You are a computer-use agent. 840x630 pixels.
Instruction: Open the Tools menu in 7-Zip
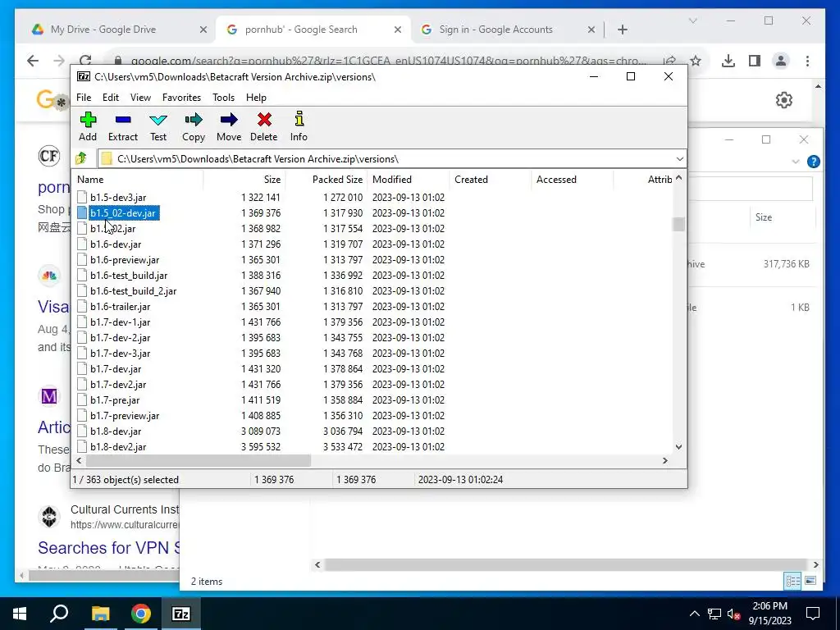pyautogui.click(x=223, y=98)
